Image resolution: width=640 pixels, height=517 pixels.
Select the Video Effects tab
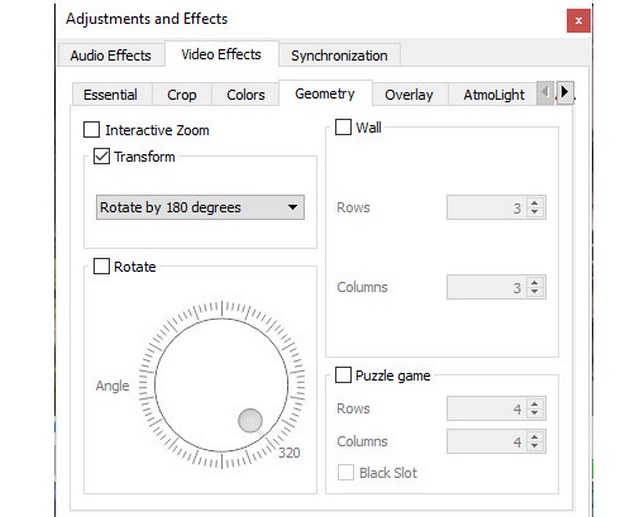point(221,54)
